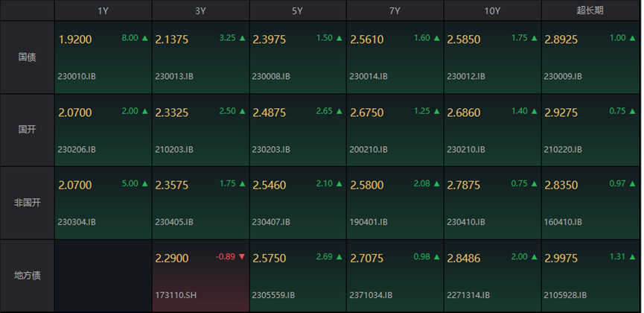The height and width of the screenshot is (313, 644).
Task: Open bond code 173110.SH
Action: (x=176, y=294)
